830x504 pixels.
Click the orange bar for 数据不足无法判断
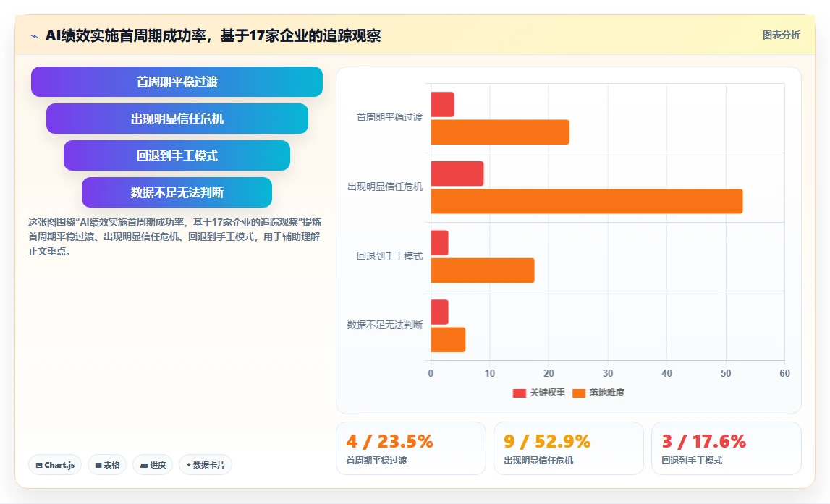[x=448, y=340]
